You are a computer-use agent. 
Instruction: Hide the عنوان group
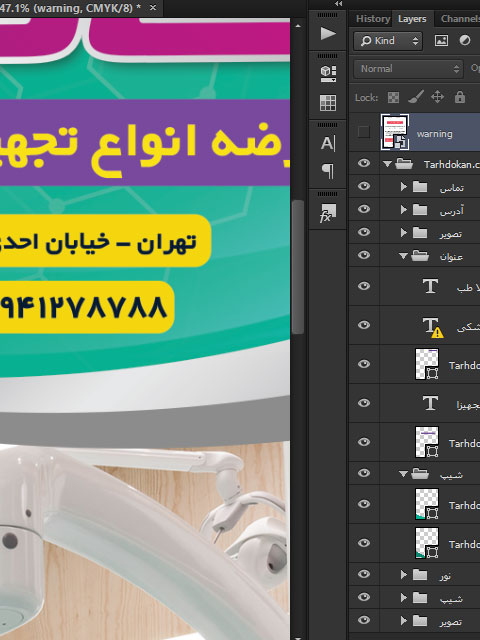tap(364, 255)
